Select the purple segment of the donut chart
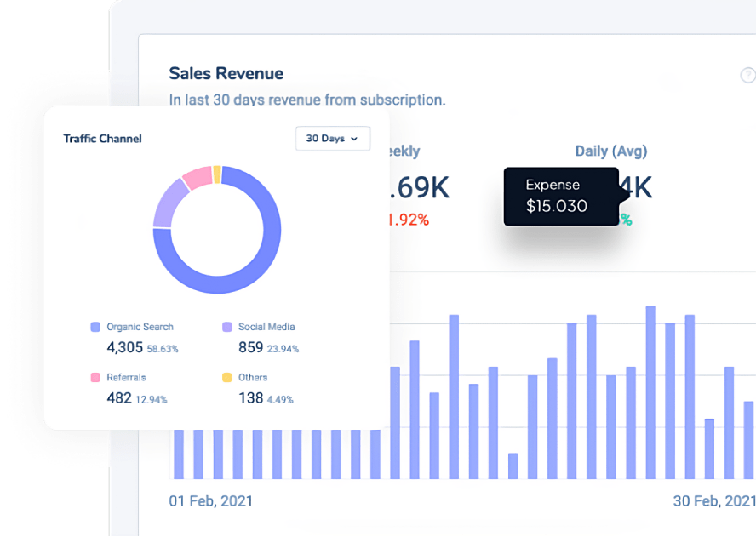The width and height of the screenshot is (756, 537). [x=167, y=203]
